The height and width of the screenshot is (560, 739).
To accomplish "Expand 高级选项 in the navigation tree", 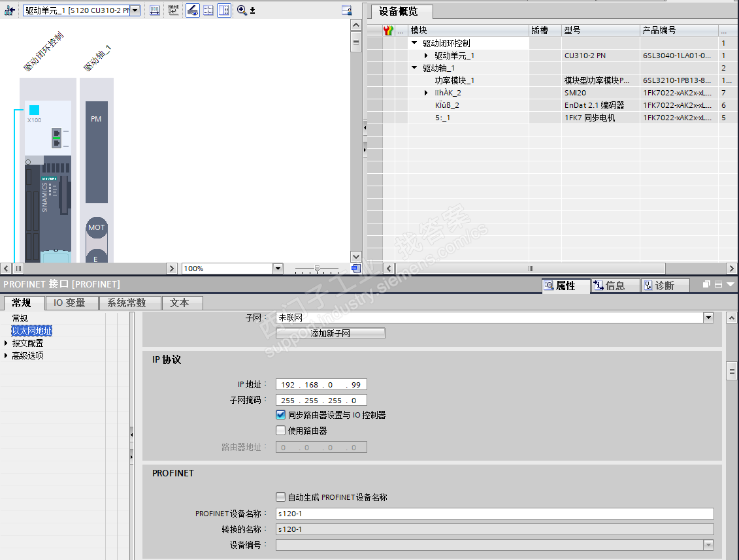I will (6, 355).
